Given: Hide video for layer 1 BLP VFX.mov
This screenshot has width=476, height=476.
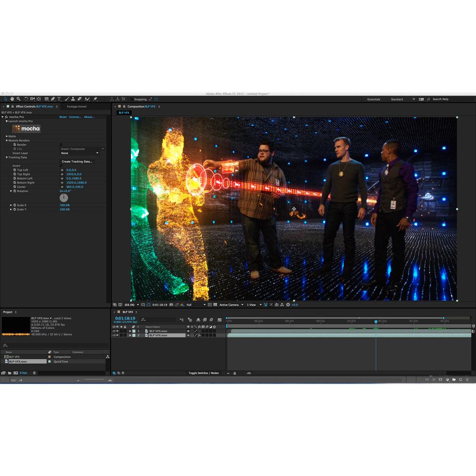Looking at the screenshot, I should pyautogui.click(x=114, y=331).
